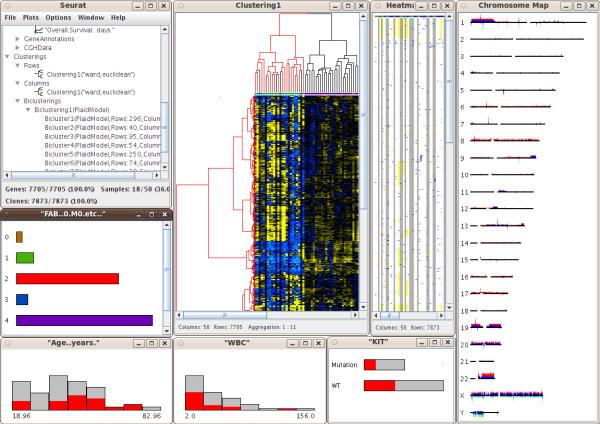The height and width of the screenshot is (424, 600).
Task: Select the blue FAB category 3 bar
Action: 22,299
